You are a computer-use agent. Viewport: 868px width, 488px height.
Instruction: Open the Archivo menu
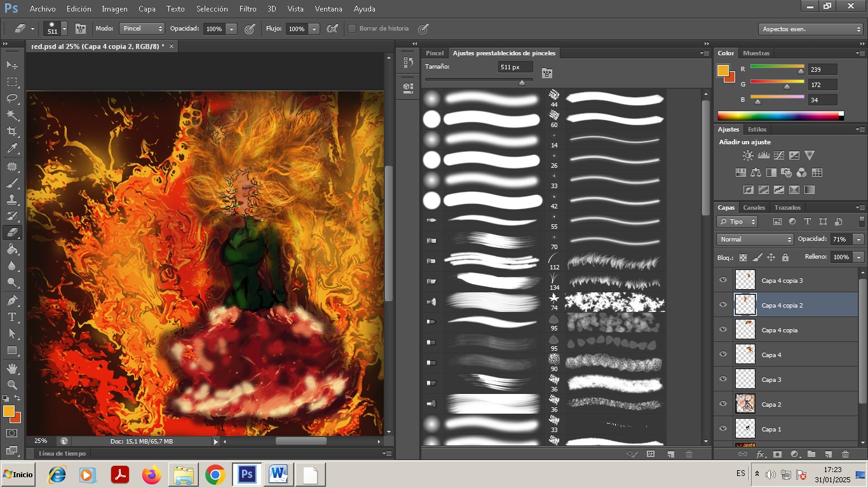pos(43,9)
